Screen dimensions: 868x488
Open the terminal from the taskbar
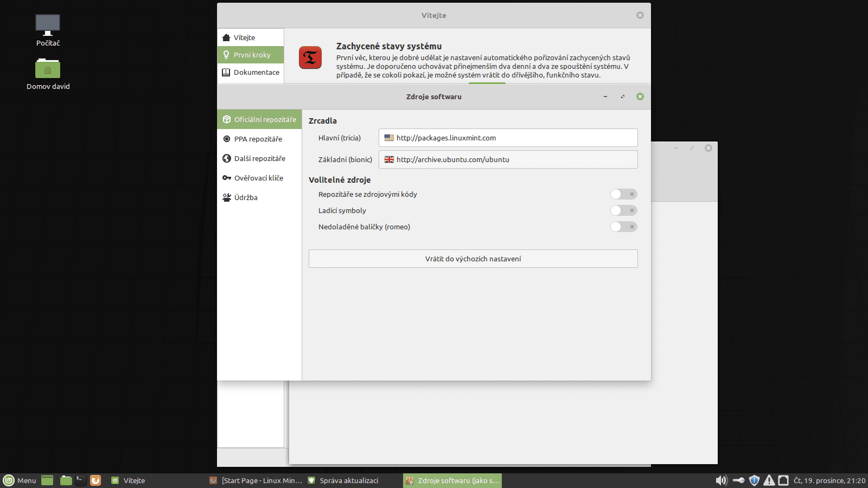(80, 480)
